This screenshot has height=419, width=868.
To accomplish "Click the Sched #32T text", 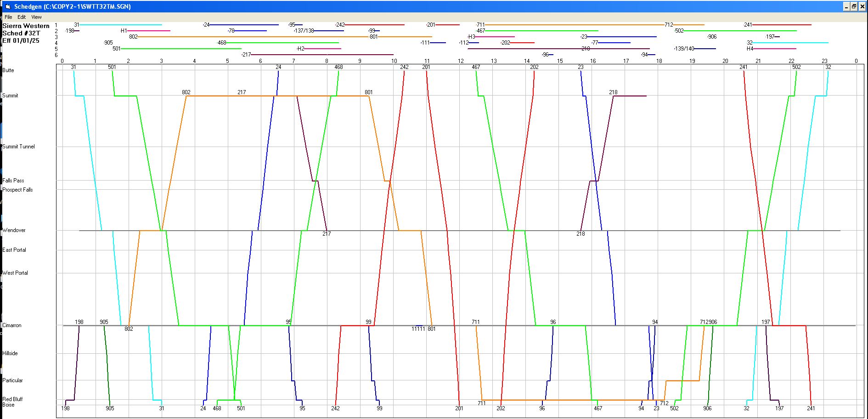I will coord(21,33).
